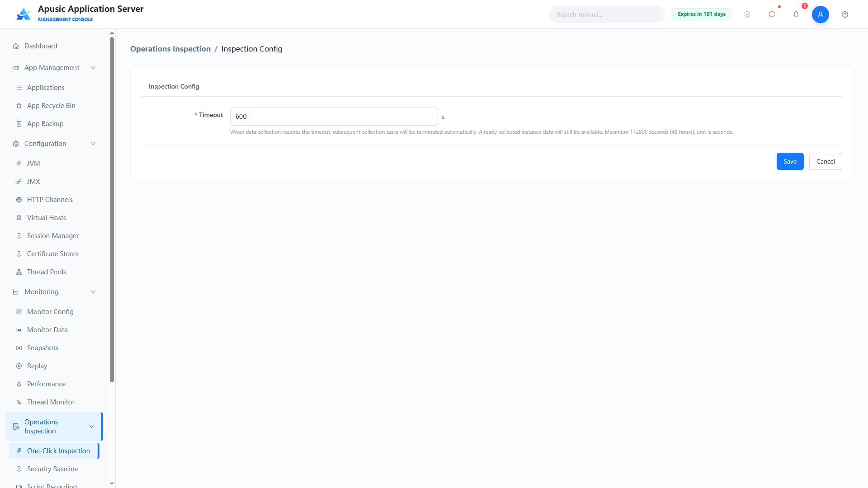Select One-Click Inspection menu item
The image size is (868, 488).
[x=54, y=451]
